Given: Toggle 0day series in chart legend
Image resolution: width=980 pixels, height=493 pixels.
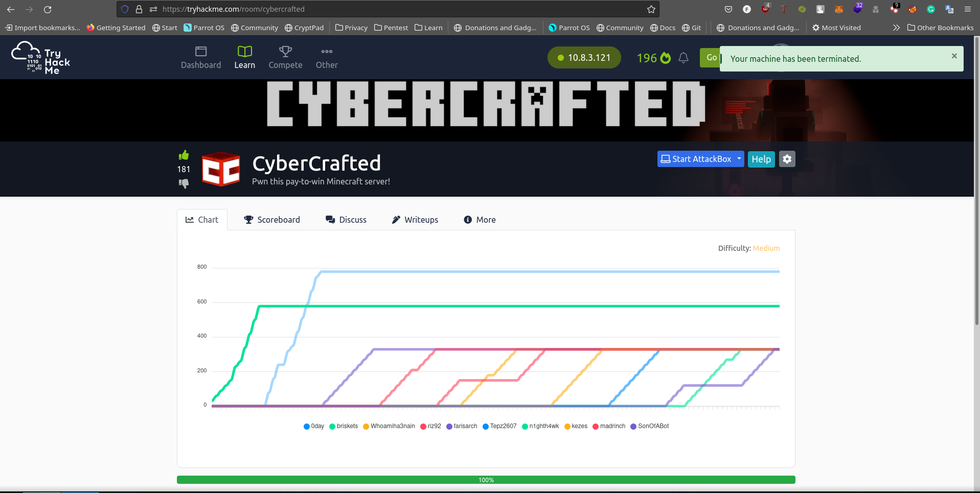Looking at the screenshot, I should coord(314,426).
